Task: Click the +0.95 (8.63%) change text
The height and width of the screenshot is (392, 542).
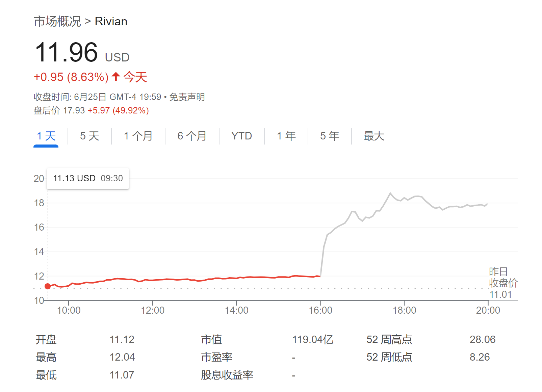Action: click(x=71, y=77)
